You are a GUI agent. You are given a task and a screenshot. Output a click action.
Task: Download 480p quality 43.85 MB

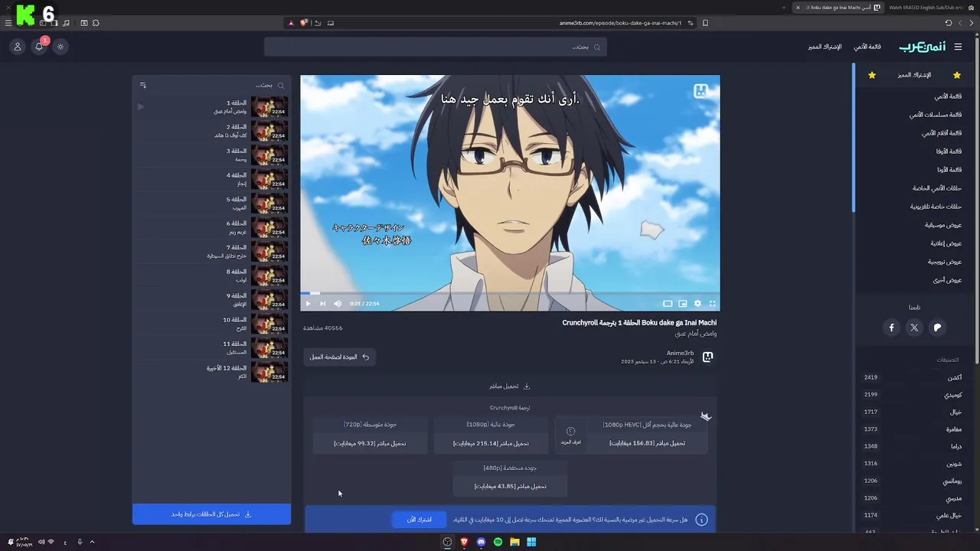tap(510, 486)
